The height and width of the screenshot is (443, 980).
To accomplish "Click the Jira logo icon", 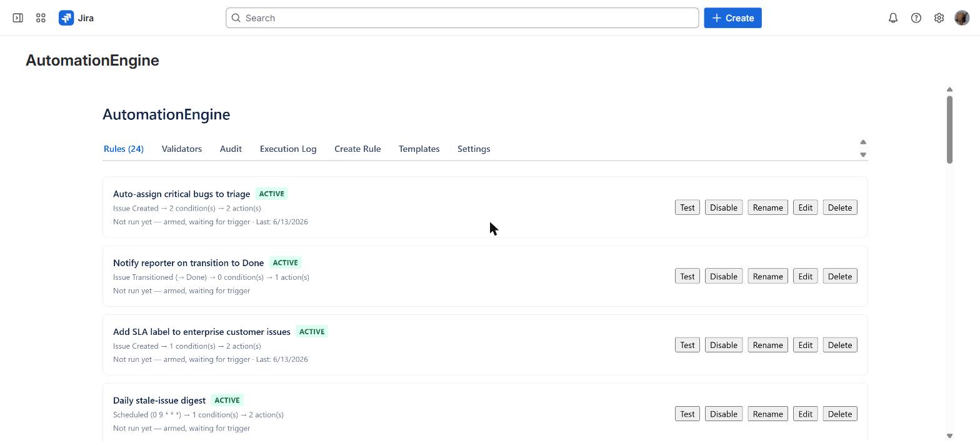I will pos(66,18).
